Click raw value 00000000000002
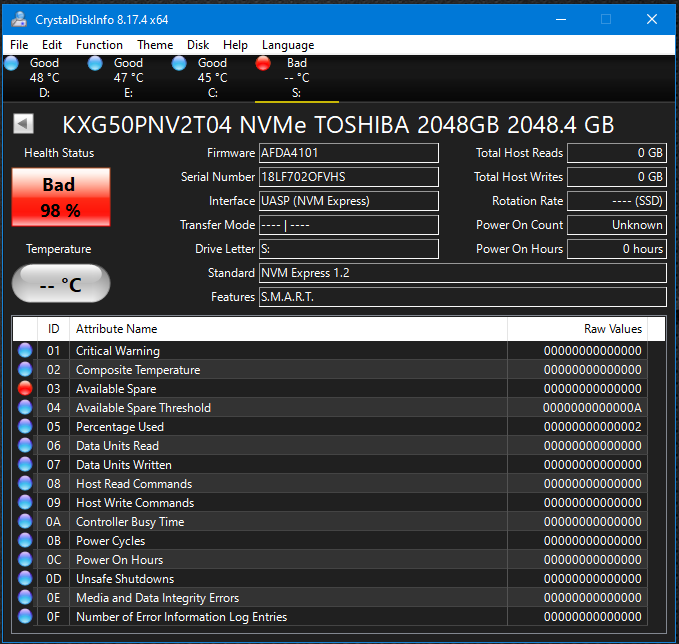Viewport: 679px width, 644px height. [592, 427]
